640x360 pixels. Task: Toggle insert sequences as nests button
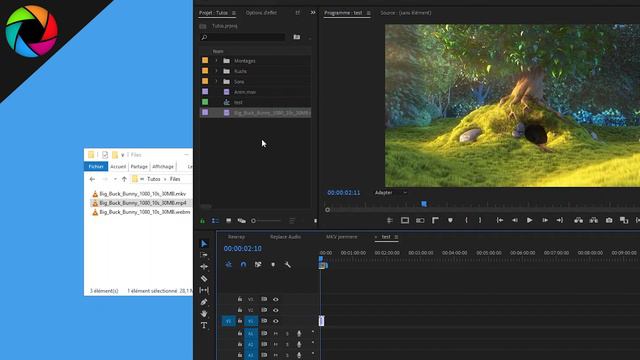[x=229, y=264]
